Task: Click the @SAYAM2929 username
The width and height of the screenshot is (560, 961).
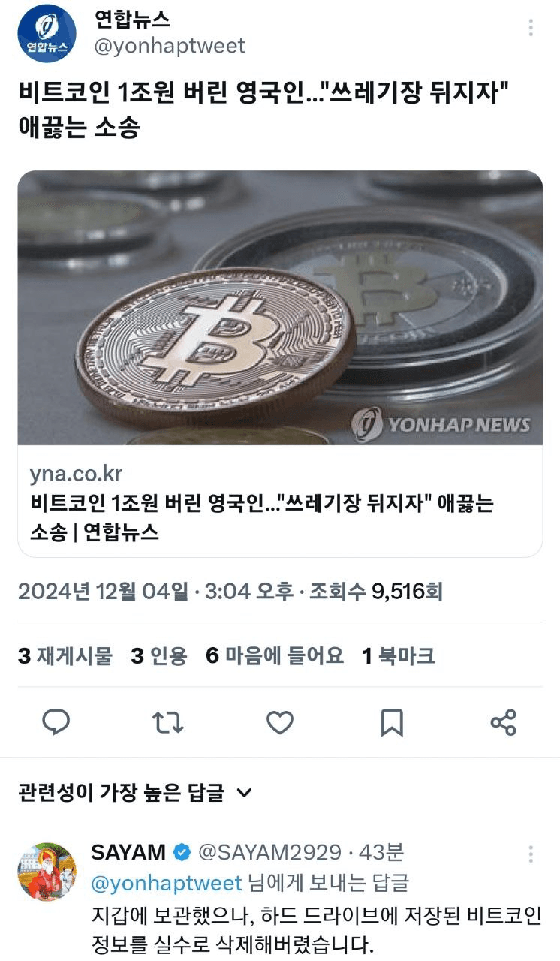Action: [269, 853]
